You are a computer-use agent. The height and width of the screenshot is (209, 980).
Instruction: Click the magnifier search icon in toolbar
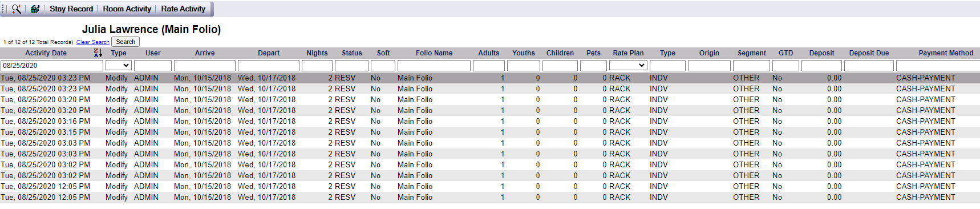pyautogui.click(x=16, y=9)
